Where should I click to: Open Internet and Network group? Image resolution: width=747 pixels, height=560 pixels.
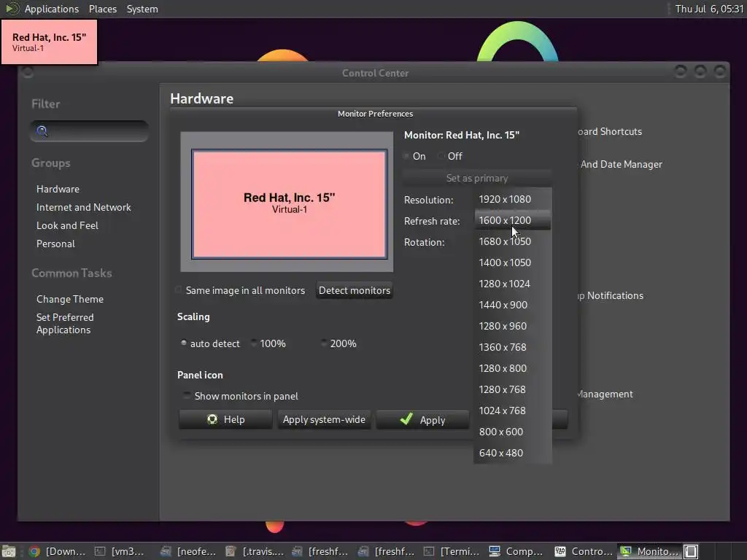(x=83, y=207)
